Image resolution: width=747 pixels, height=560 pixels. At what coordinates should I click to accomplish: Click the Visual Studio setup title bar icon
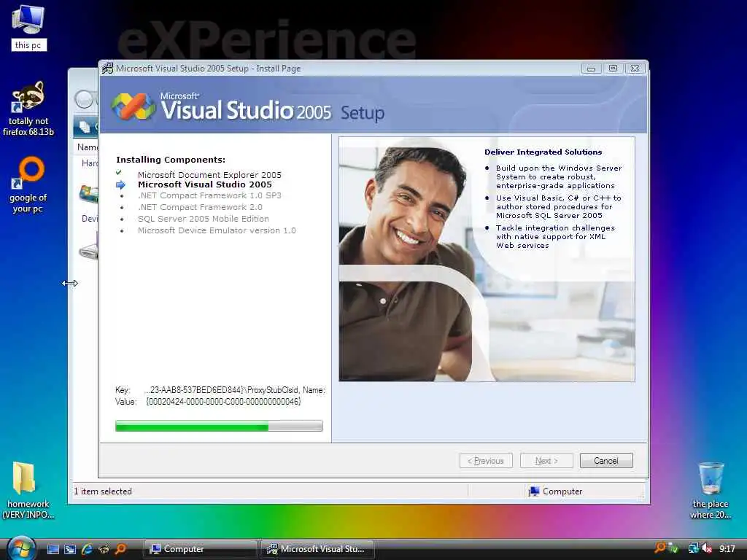click(108, 68)
